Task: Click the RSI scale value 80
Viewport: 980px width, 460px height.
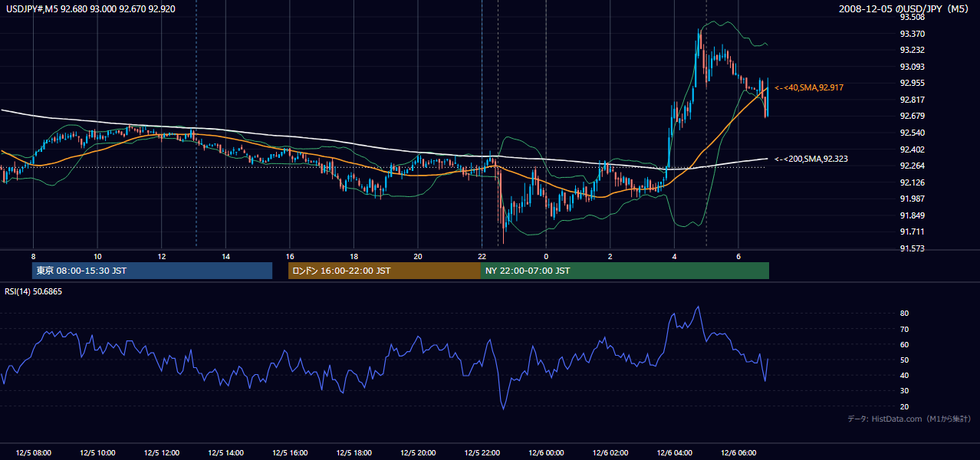Action: pyautogui.click(x=904, y=314)
